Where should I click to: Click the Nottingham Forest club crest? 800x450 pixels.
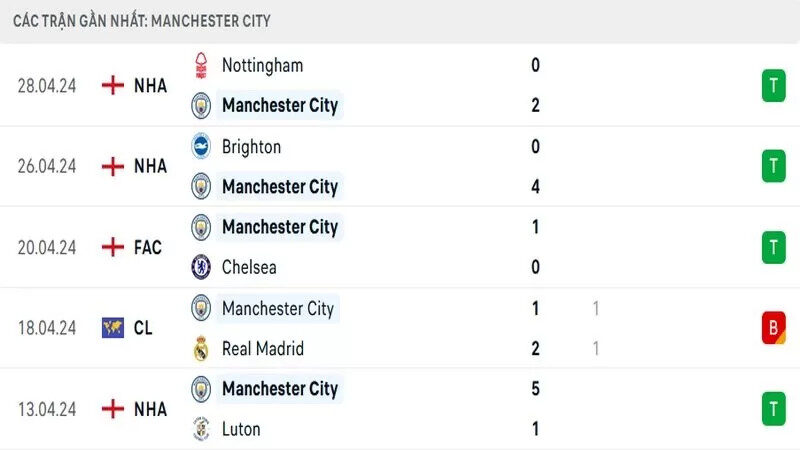(x=202, y=65)
